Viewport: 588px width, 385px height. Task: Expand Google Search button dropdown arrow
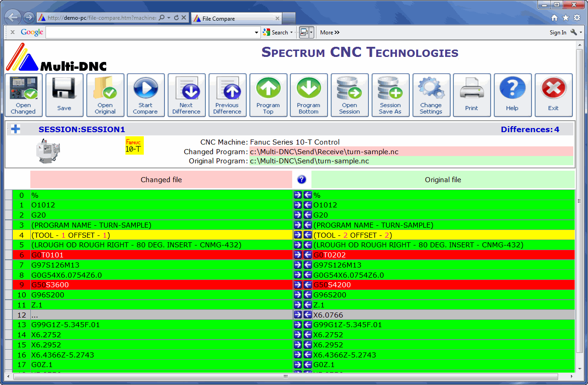291,33
